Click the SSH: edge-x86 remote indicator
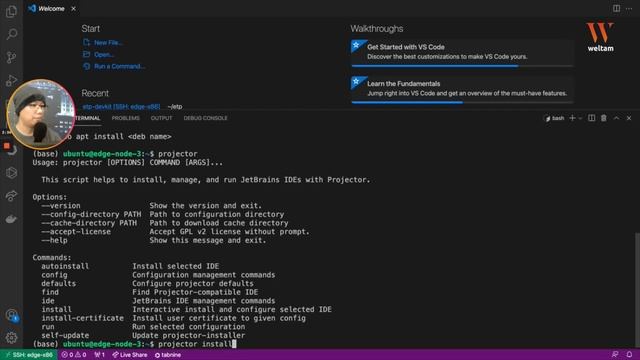 click(29, 355)
